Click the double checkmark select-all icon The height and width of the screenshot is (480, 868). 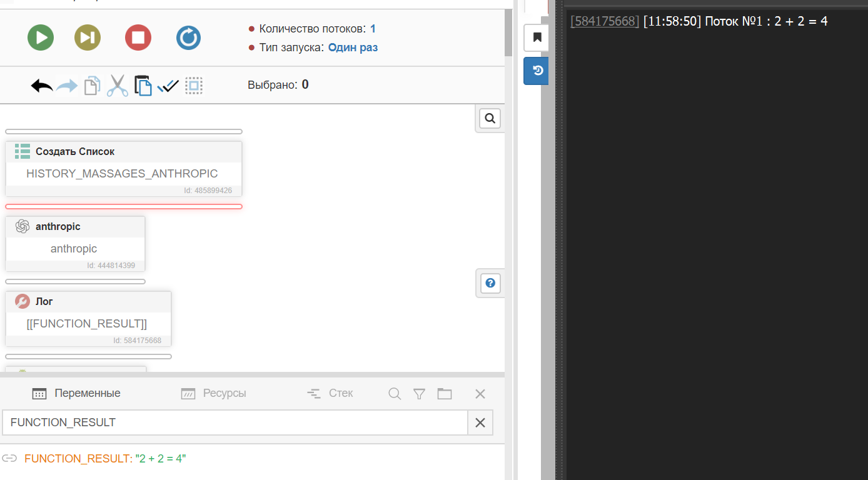tap(168, 86)
